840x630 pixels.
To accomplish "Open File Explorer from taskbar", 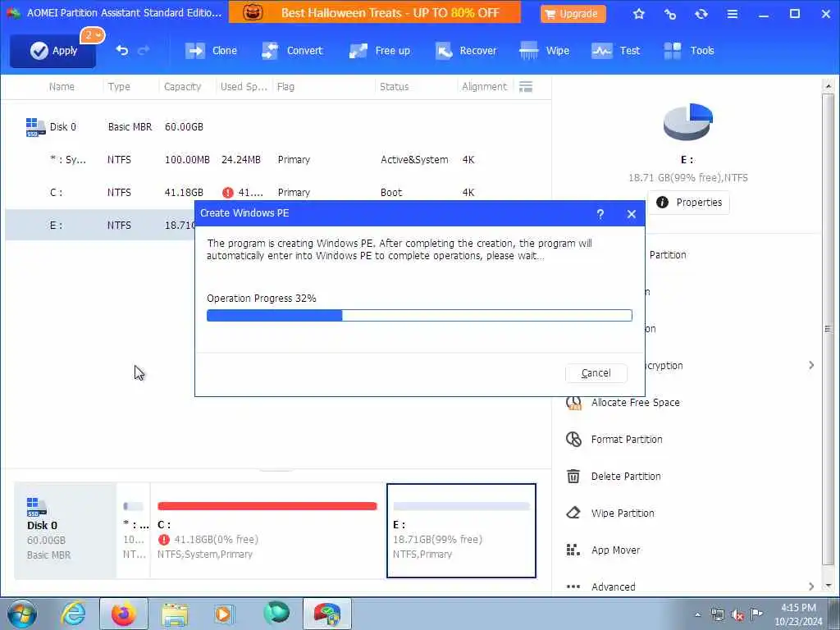I will pos(175,614).
